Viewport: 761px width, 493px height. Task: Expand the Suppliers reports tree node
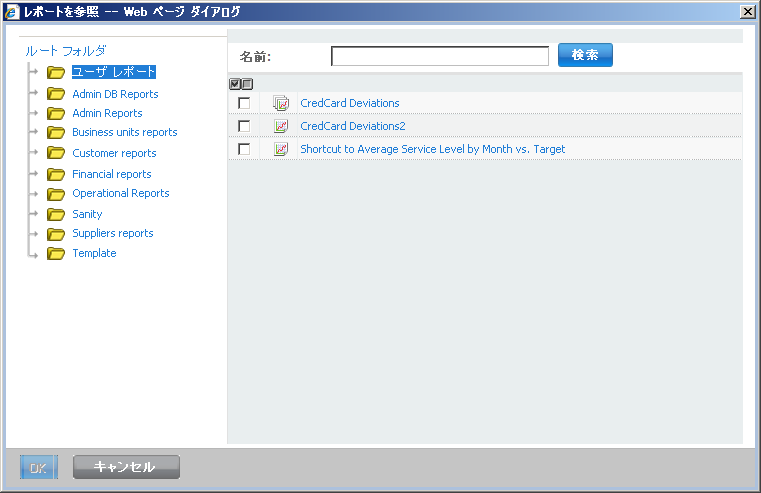pos(33,233)
